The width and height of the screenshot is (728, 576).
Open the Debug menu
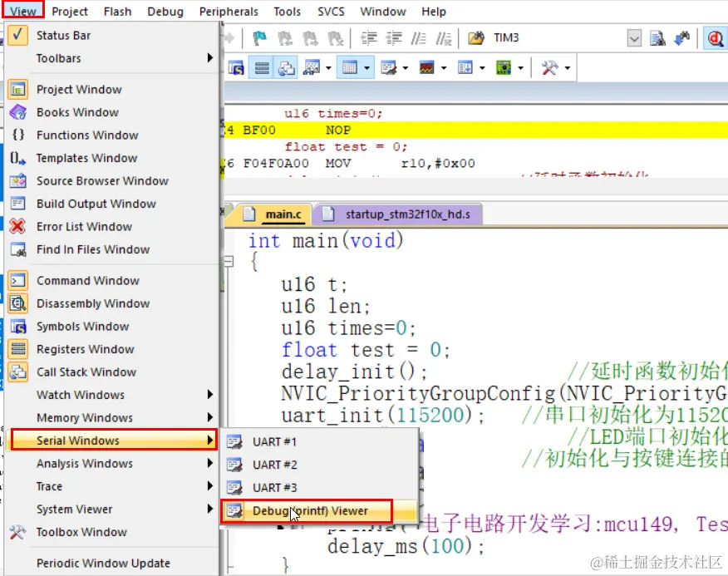(x=165, y=11)
